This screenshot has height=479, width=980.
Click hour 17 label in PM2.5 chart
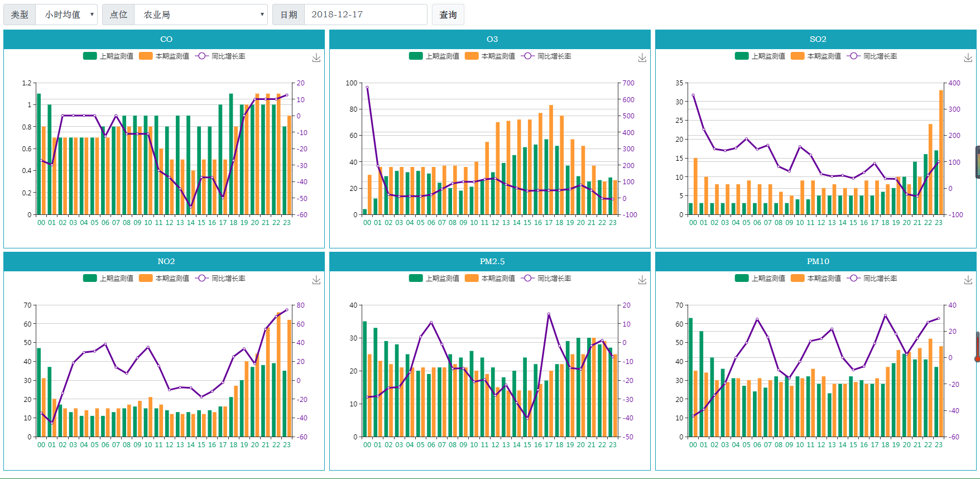coord(549,445)
